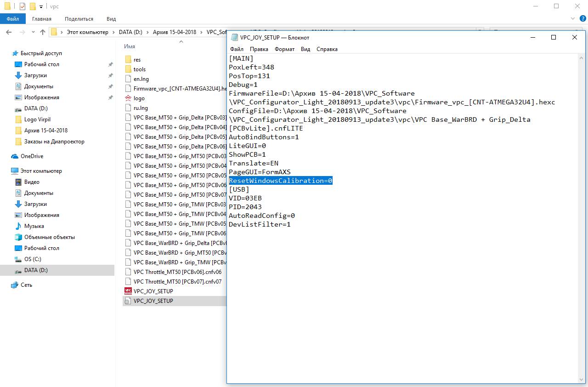Select the VPC Base_WarBRD + Grip_TMW file
588x387 pixels.
pyautogui.click(x=180, y=262)
